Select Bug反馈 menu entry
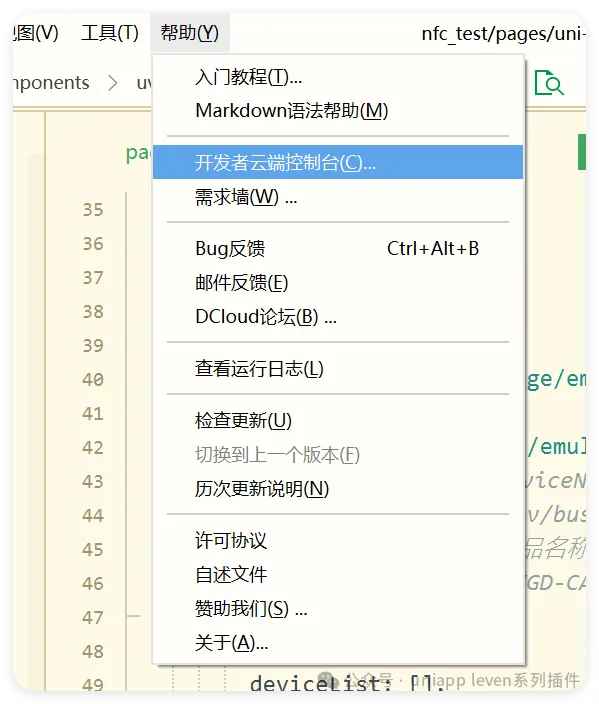Viewport: 599px width, 704px height. [x=338, y=248]
